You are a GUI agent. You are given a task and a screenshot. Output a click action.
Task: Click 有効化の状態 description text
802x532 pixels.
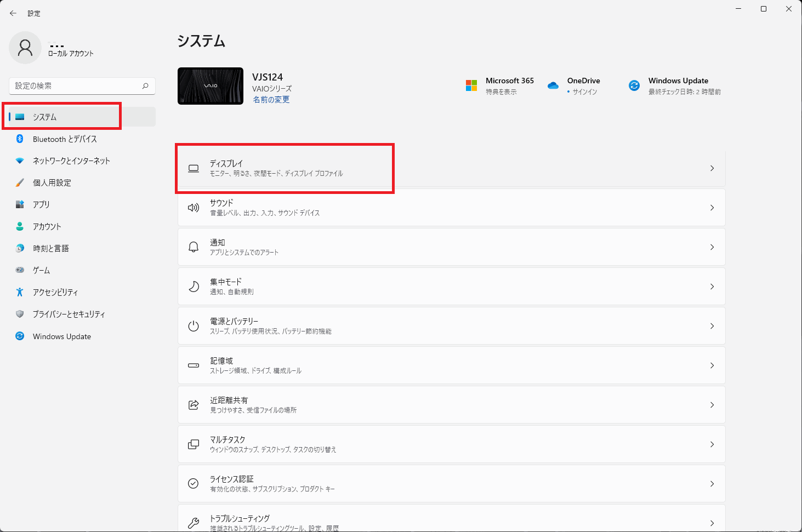(272, 489)
